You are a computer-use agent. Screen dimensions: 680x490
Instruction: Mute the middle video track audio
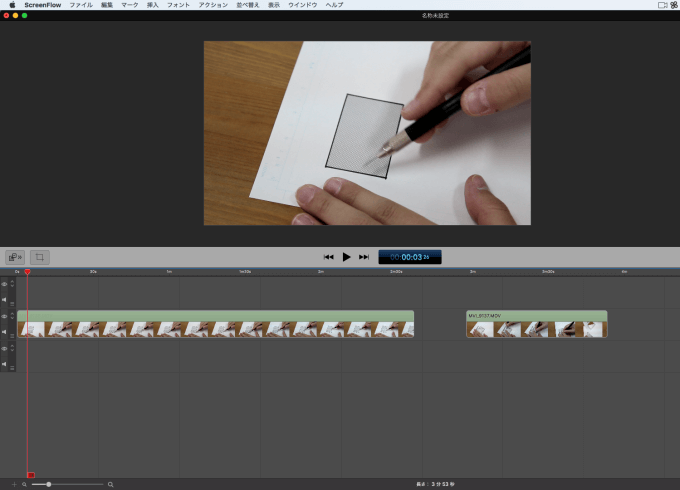(x=4, y=332)
